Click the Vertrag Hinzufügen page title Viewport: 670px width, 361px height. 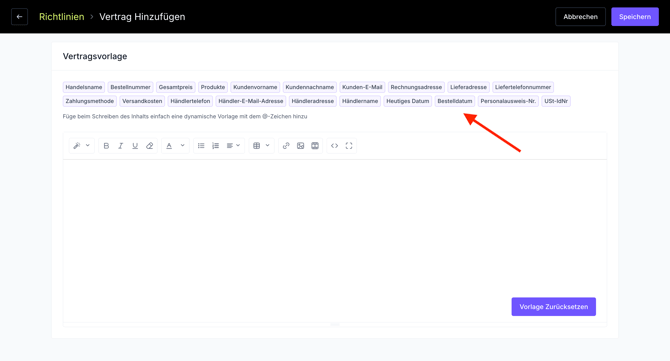pos(142,17)
